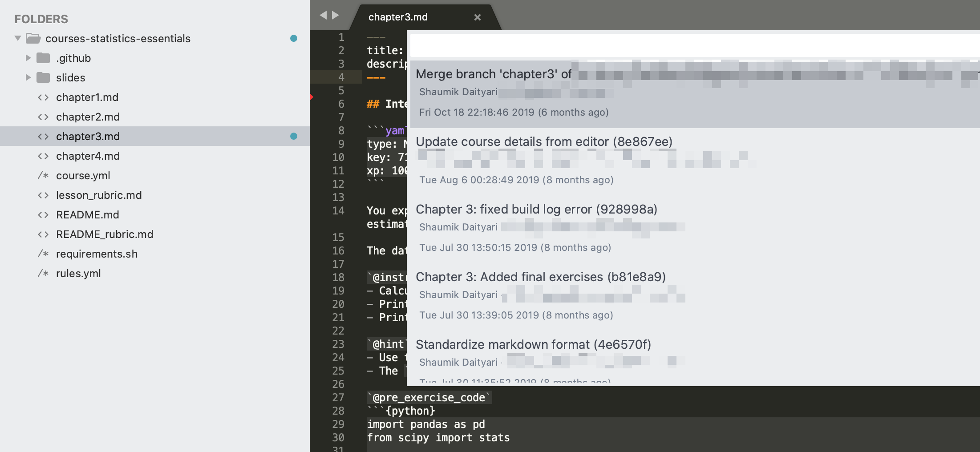Image resolution: width=980 pixels, height=452 pixels.
Task: Click the script icon beside requirements.sh
Action: [x=43, y=254]
